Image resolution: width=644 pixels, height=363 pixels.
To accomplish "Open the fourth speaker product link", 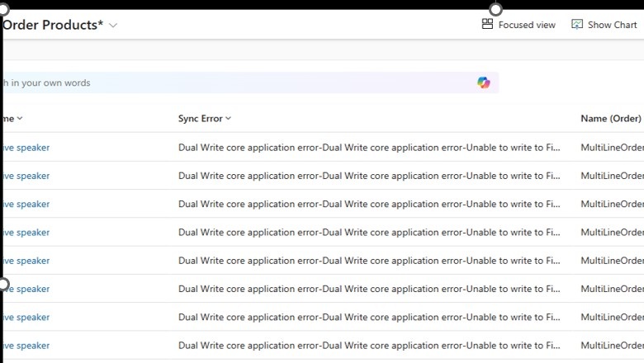I will point(26,233).
